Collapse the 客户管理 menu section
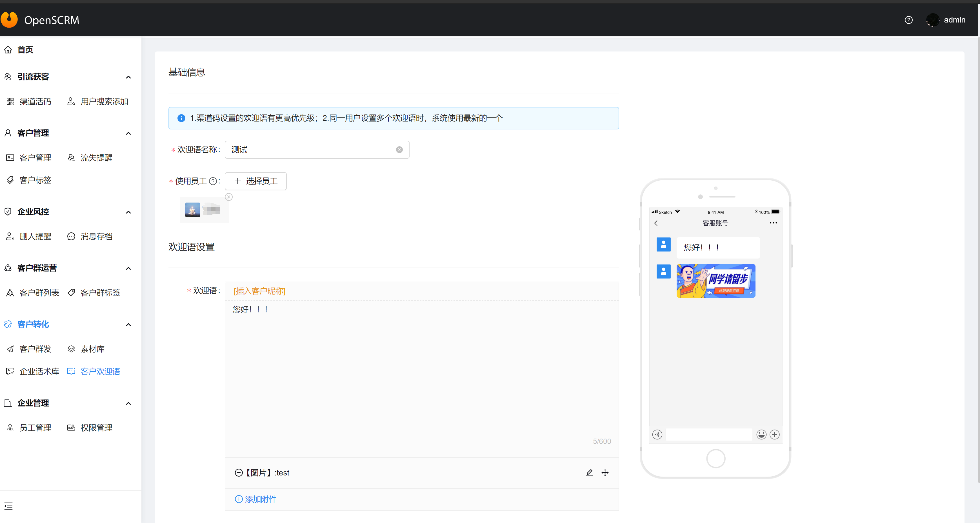The height and width of the screenshot is (523, 980). tap(128, 133)
